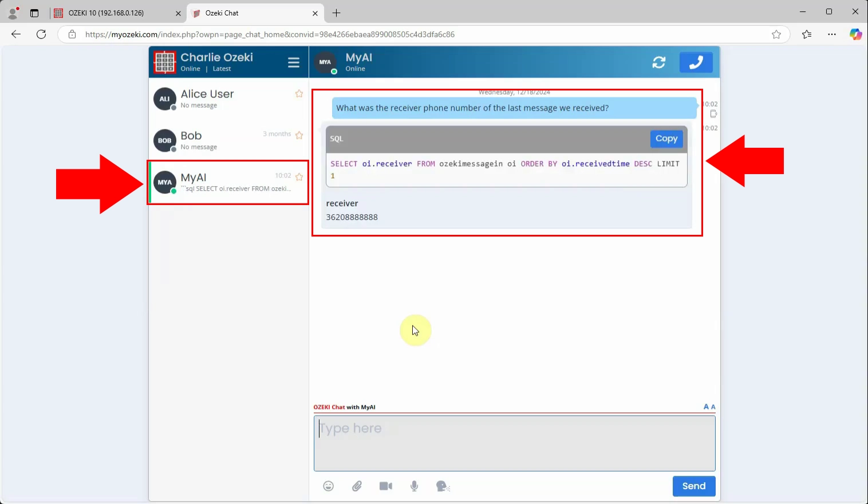Open browser profile icon

pyautogui.click(x=13, y=13)
